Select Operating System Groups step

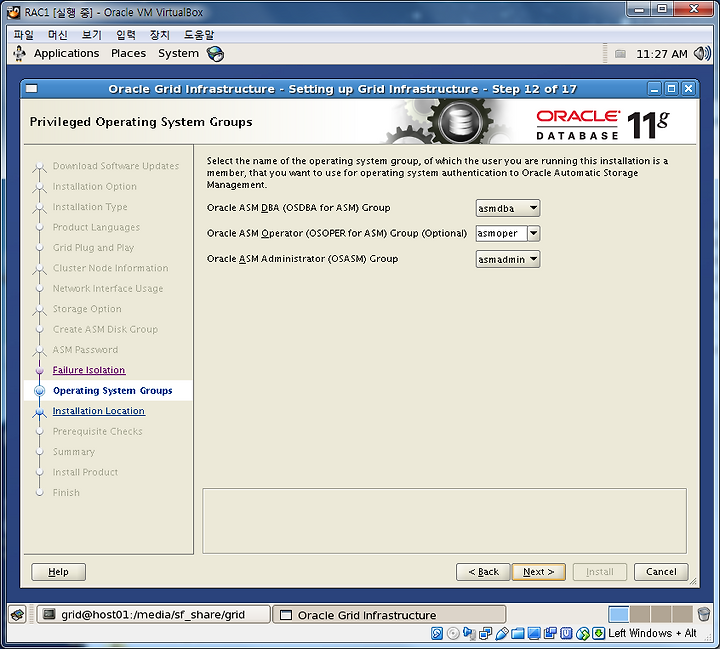point(108,390)
